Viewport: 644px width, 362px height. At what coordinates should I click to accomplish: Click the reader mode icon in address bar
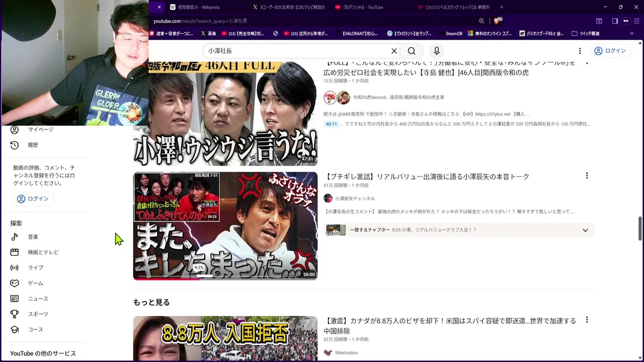pyautogui.click(x=599, y=21)
